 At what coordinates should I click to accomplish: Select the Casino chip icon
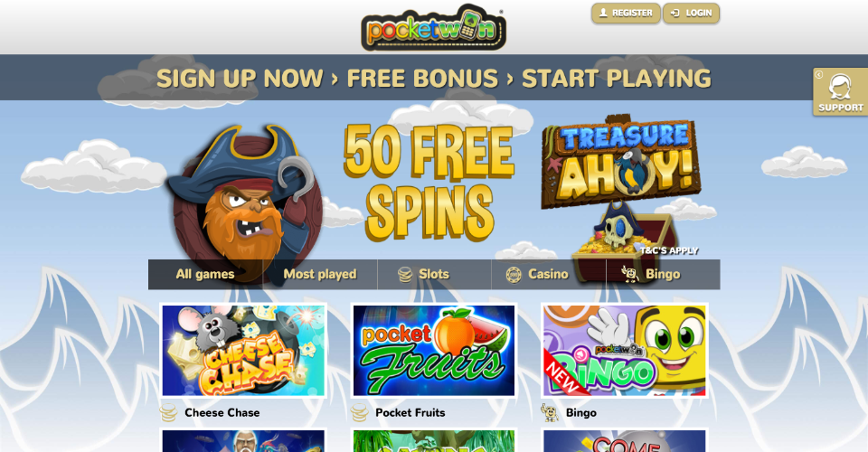pyautogui.click(x=514, y=275)
